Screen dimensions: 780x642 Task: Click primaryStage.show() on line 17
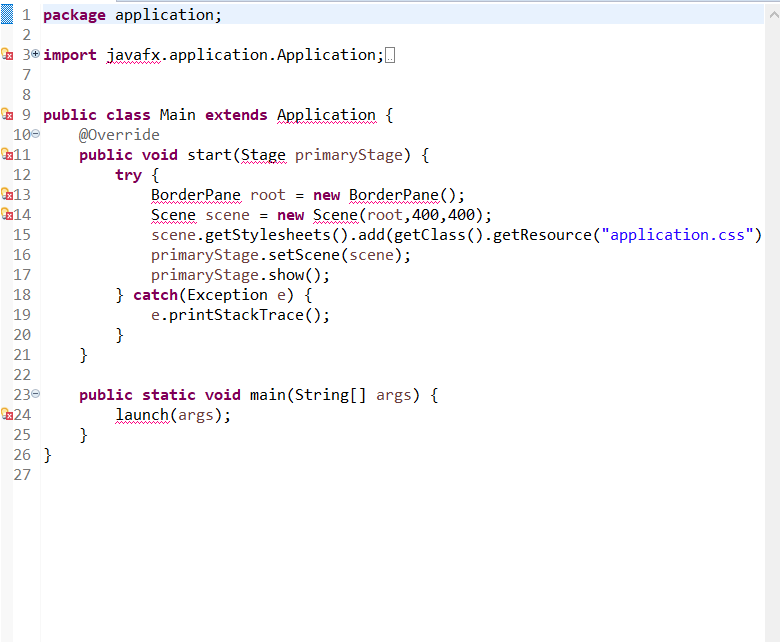[x=240, y=275]
